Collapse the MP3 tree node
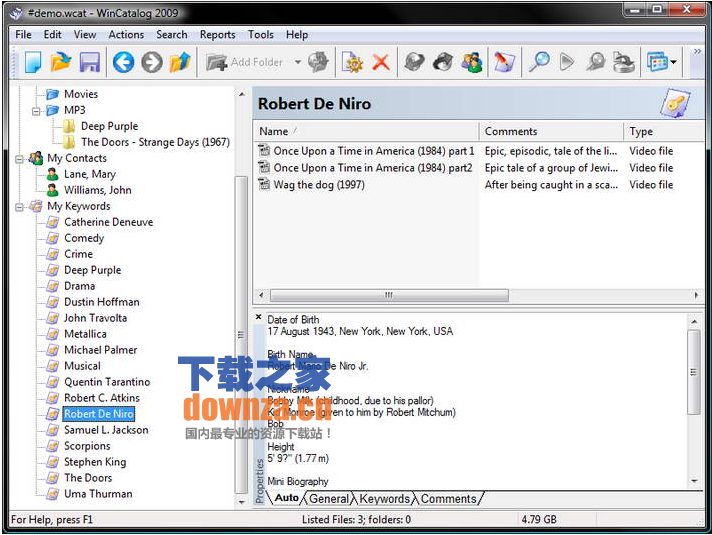Image resolution: width=712 pixels, height=535 pixels. 36,111
